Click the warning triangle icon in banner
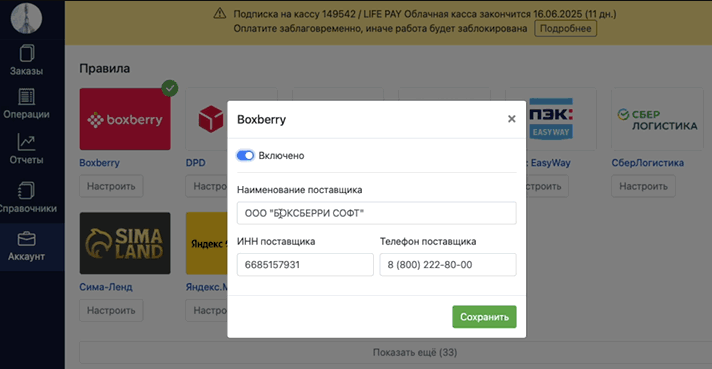 (220, 14)
